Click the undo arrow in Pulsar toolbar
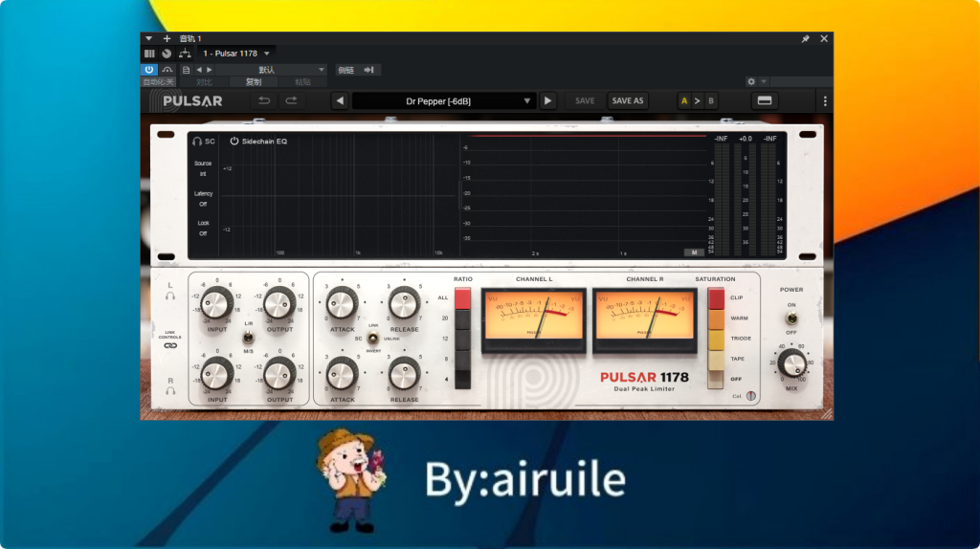The width and height of the screenshot is (980, 549). 264,100
